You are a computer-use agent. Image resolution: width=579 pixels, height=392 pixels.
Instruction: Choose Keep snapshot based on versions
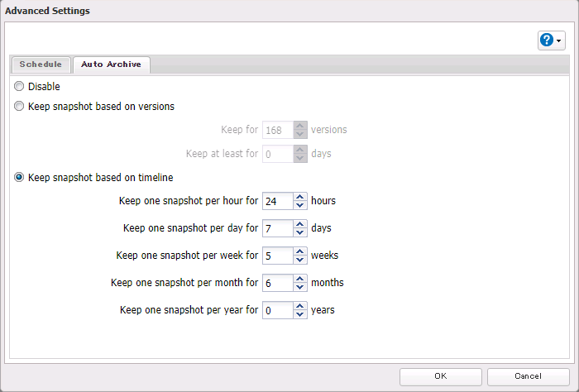tap(19, 107)
